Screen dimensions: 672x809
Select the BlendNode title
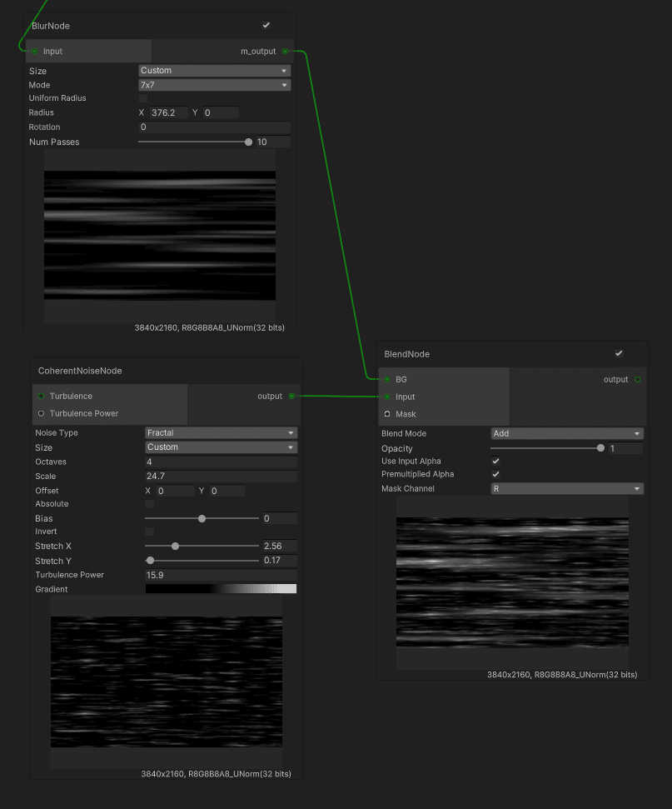point(407,354)
